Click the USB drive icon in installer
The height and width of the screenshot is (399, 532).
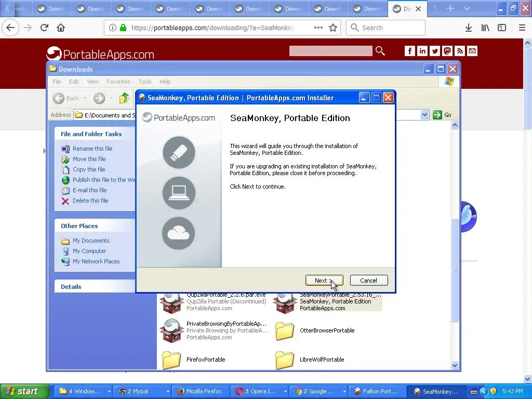tap(179, 152)
